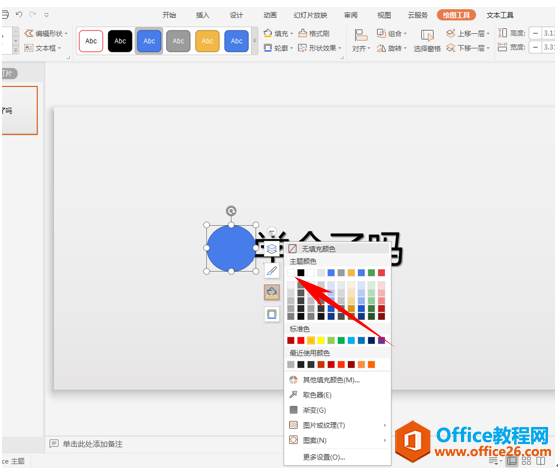
Task: Select the black Abc shape style
Action: coord(120,41)
